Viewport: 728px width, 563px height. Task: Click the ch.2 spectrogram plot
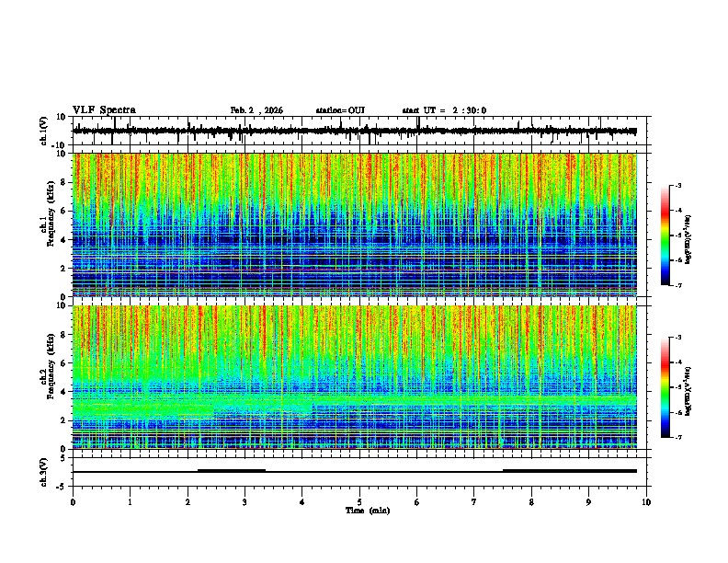(355, 377)
